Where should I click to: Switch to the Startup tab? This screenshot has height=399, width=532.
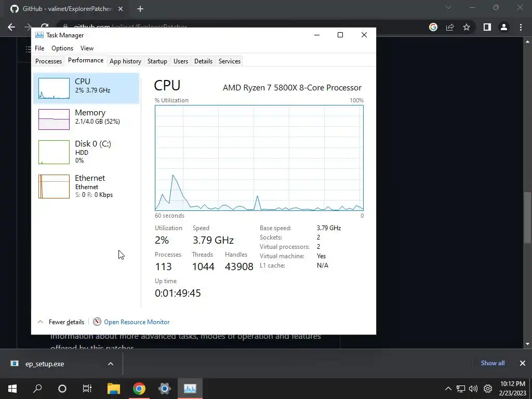point(157,61)
